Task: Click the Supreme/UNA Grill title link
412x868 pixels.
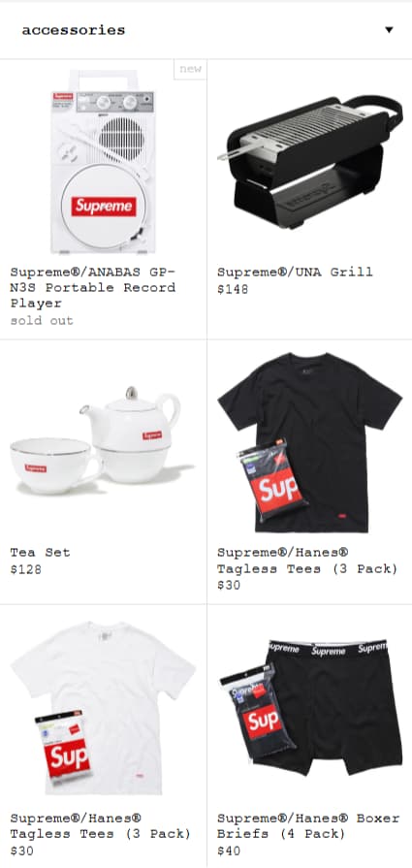Action: pyautogui.click(x=295, y=272)
